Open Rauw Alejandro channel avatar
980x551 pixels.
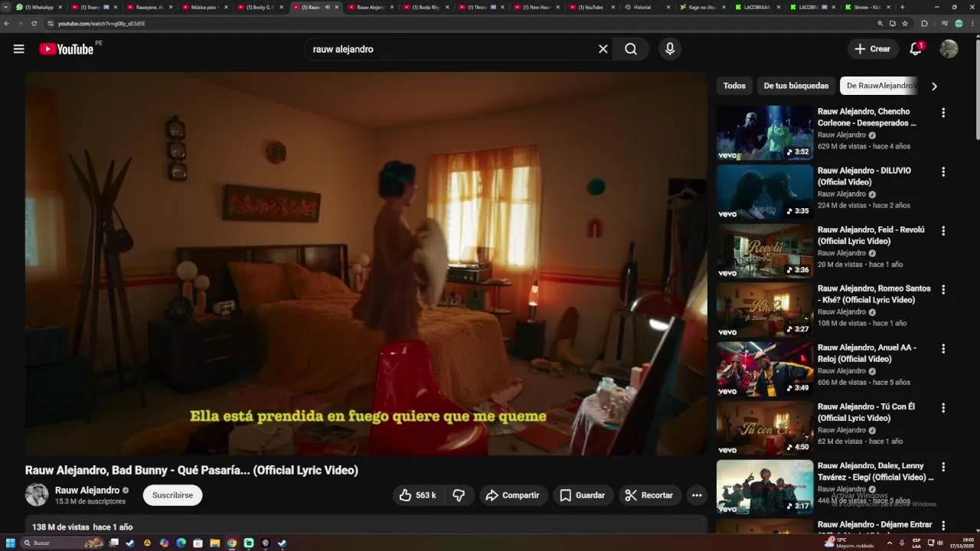pos(37,495)
